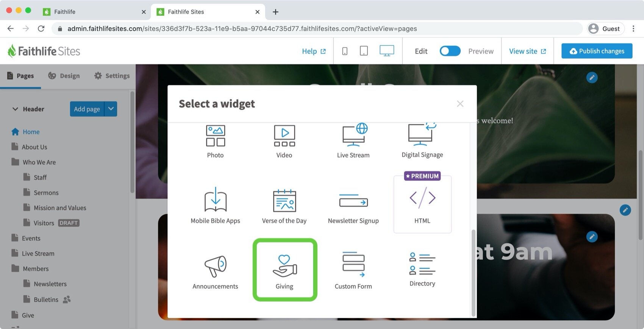Close the Faithlife Sites browser tab
This screenshot has height=329, width=644.
[x=258, y=12]
